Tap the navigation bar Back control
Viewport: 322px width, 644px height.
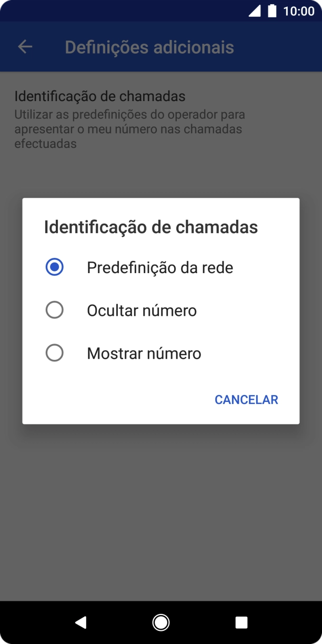pos(80,621)
